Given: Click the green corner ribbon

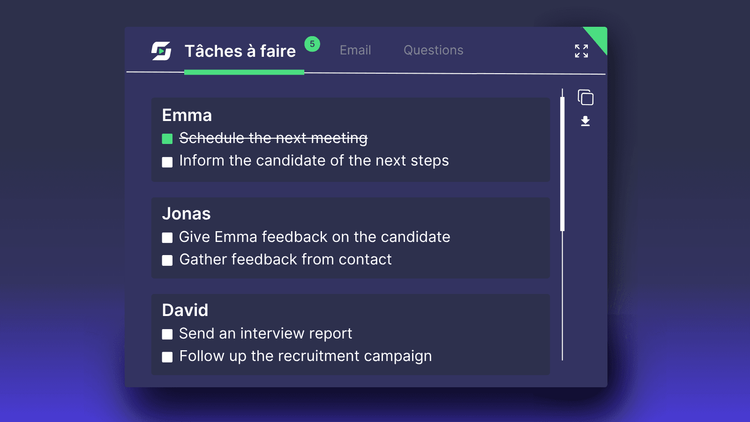Looking at the screenshot, I should point(598,36).
